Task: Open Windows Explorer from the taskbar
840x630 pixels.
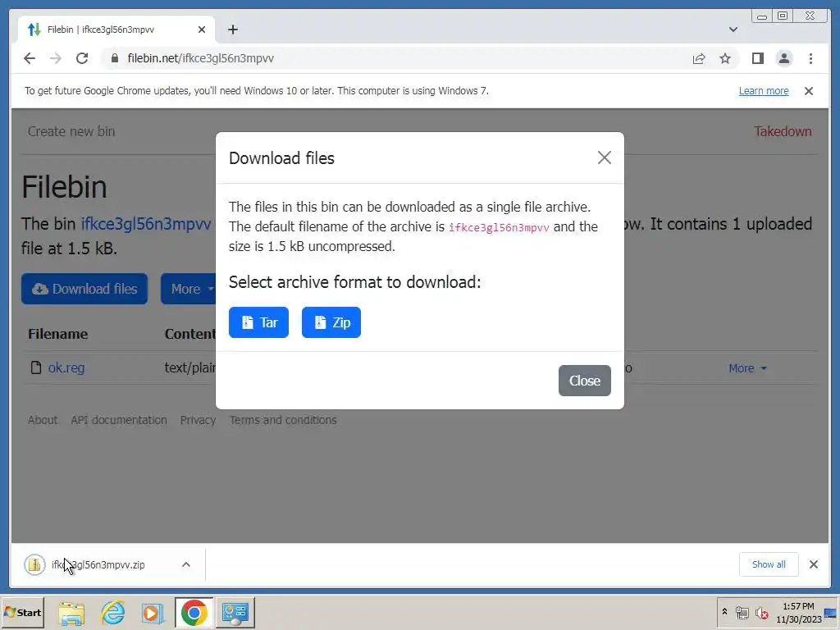Action: click(x=71, y=613)
